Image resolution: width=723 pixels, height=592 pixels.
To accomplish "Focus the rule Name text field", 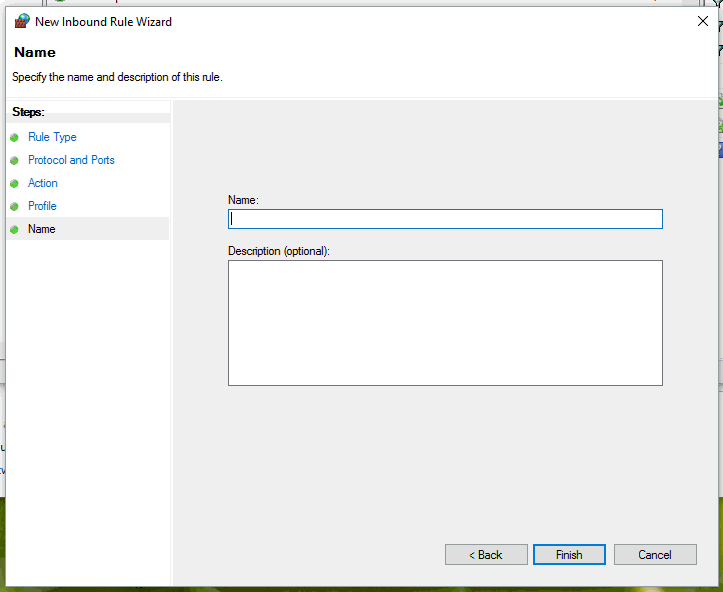I will click(x=445, y=219).
